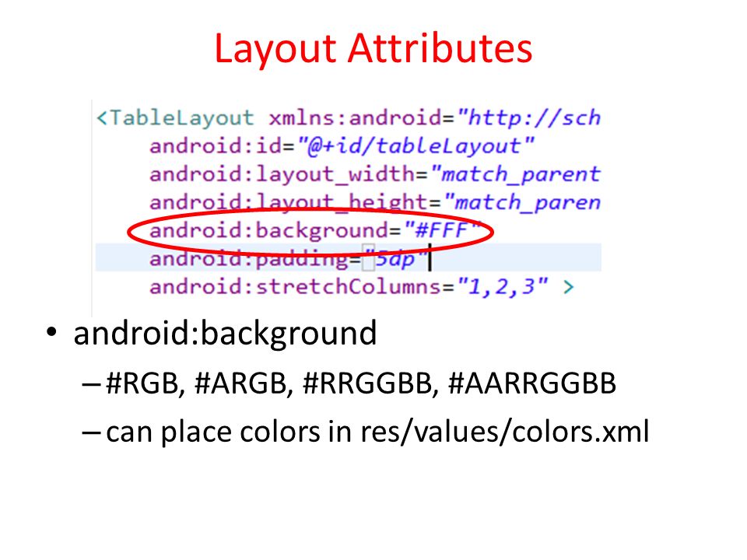Click the xmlns:android attribute in code

356,117
